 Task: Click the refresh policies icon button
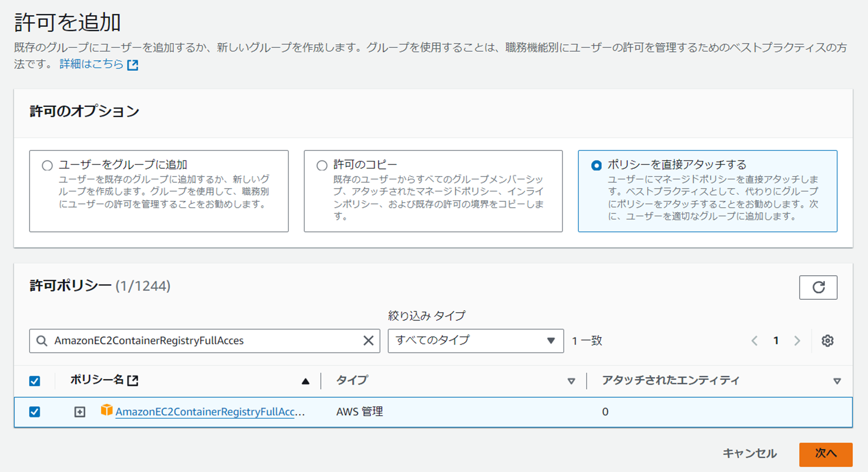(x=818, y=287)
